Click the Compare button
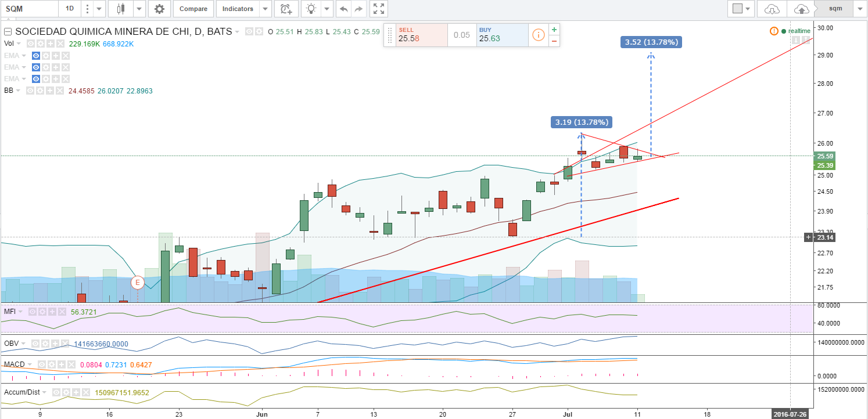The width and height of the screenshot is (868, 419). click(193, 9)
